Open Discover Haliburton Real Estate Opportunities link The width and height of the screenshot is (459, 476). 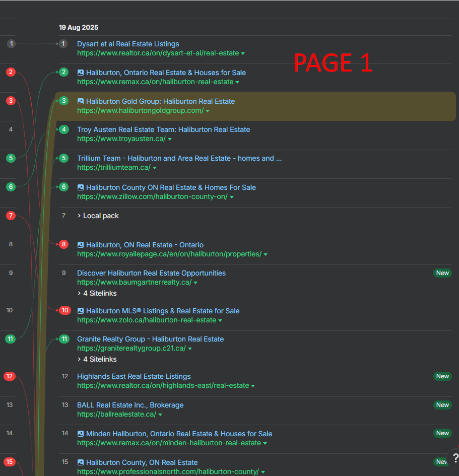(x=151, y=273)
